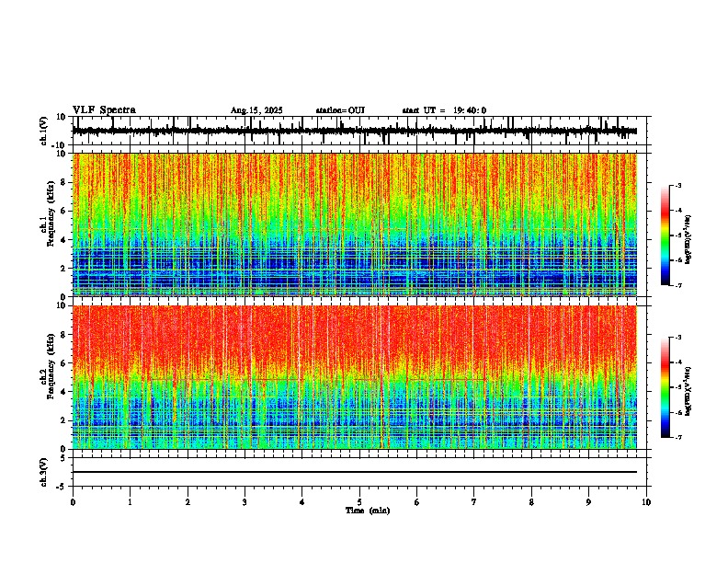The width and height of the screenshot is (728, 563).
Task: Click the "ch.3(V)" axis label
Action: 44,472
